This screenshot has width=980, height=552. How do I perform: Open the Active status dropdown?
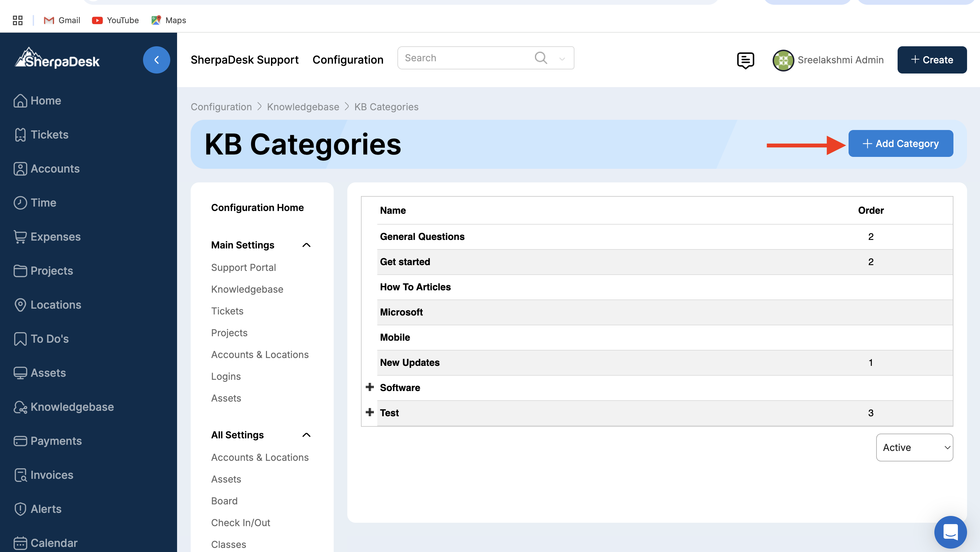pyautogui.click(x=914, y=447)
